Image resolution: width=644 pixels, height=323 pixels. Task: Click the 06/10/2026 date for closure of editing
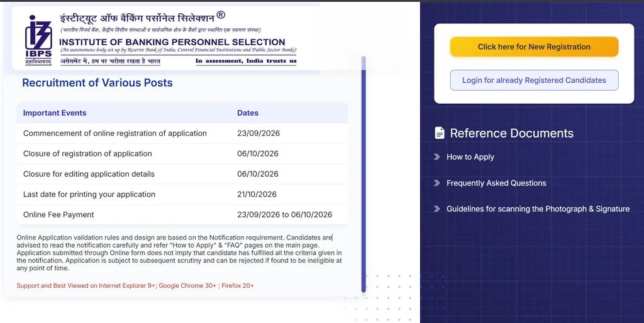(257, 174)
